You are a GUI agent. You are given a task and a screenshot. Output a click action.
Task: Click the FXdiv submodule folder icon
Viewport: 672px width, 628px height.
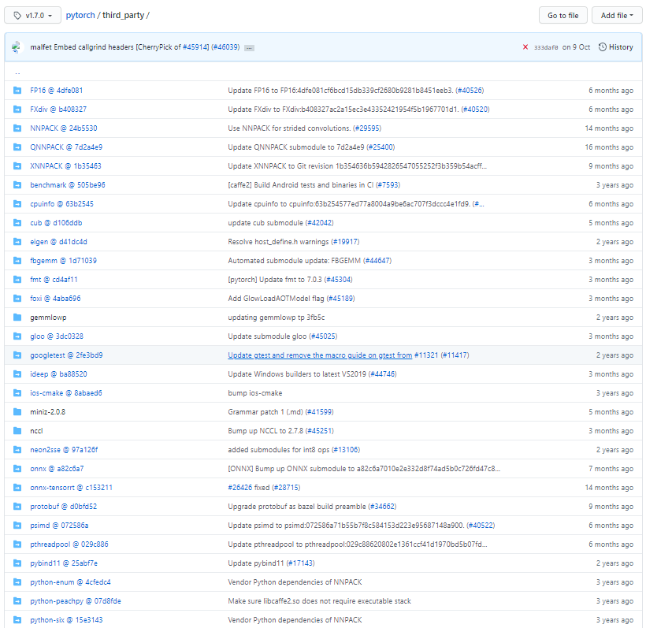(17, 110)
